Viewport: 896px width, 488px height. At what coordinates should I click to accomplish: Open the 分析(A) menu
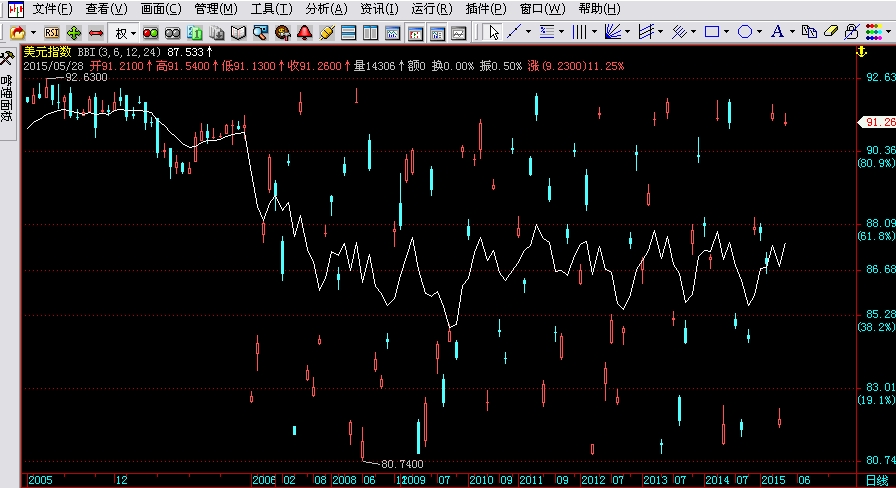coord(325,9)
